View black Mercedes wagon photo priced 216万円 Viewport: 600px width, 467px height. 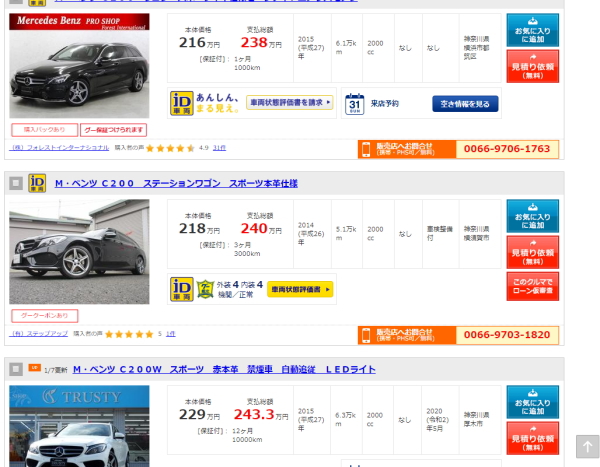coord(79,66)
